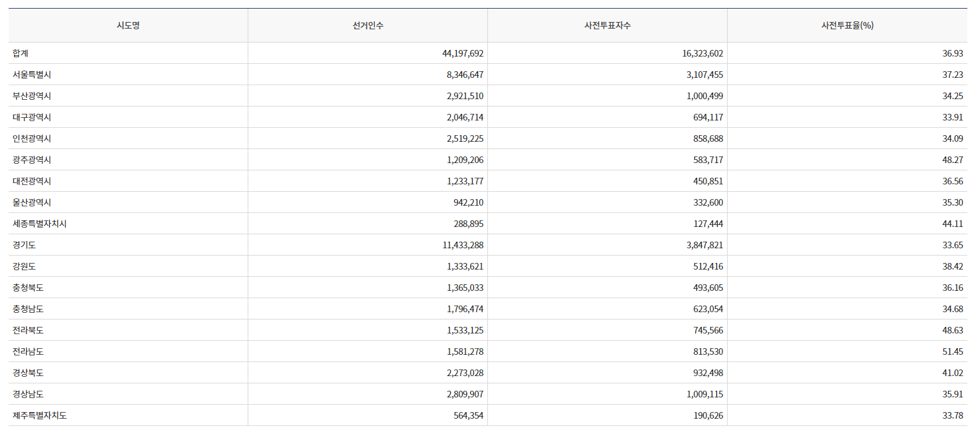980x436 pixels.
Task: Select the 제주특별자치도 row label
Action: (x=39, y=415)
